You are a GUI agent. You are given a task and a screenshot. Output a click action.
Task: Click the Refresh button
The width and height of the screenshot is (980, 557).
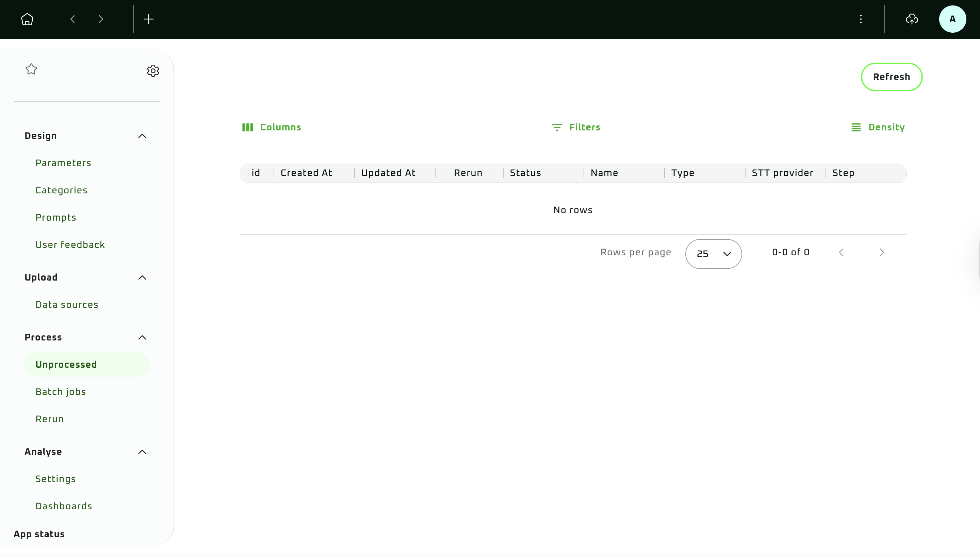tap(891, 77)
